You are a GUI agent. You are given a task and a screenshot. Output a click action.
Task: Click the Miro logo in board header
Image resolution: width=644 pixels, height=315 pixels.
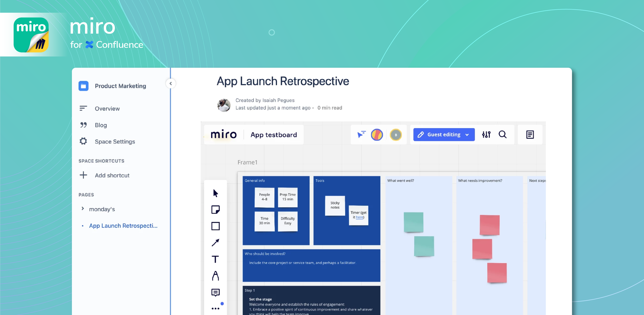(x=224, y=134)
